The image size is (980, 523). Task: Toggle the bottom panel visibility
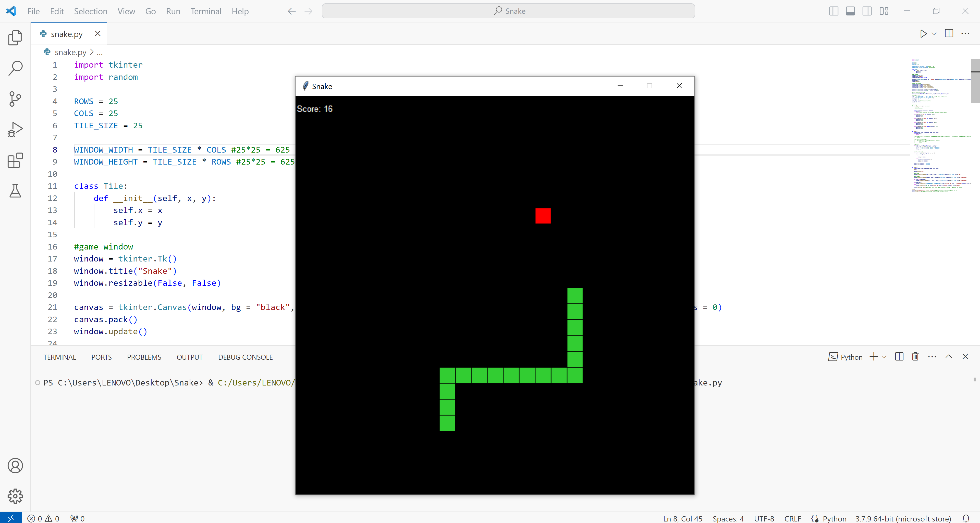[851, 11]
